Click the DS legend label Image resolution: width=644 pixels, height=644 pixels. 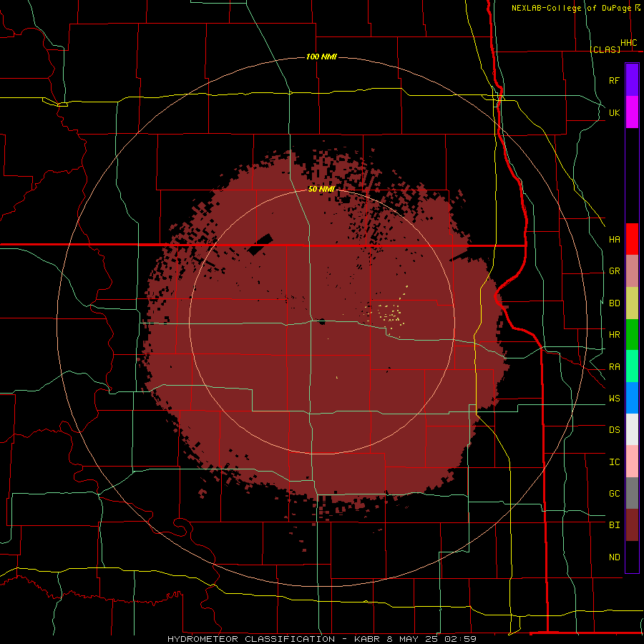[614, 429]
